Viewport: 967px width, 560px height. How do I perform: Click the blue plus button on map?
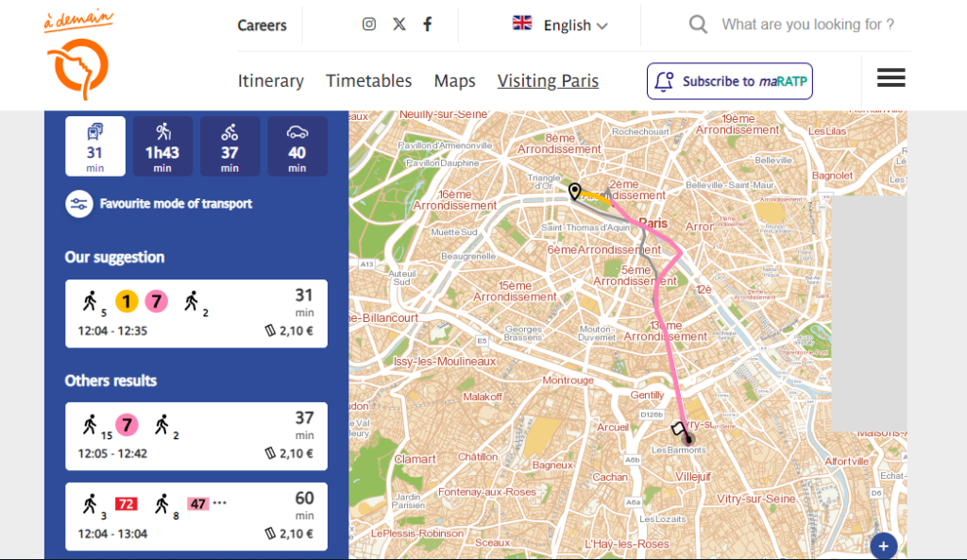(883, 546)
